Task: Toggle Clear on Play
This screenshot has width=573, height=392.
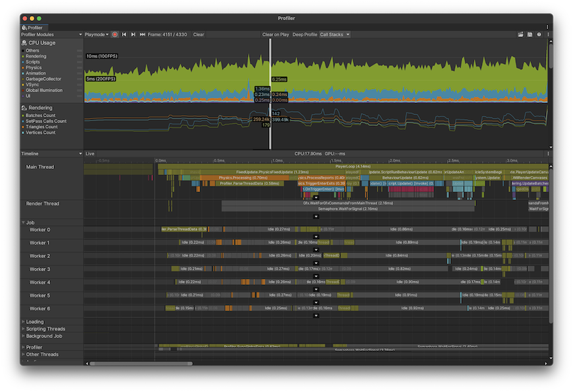Action: coord(276,34)
